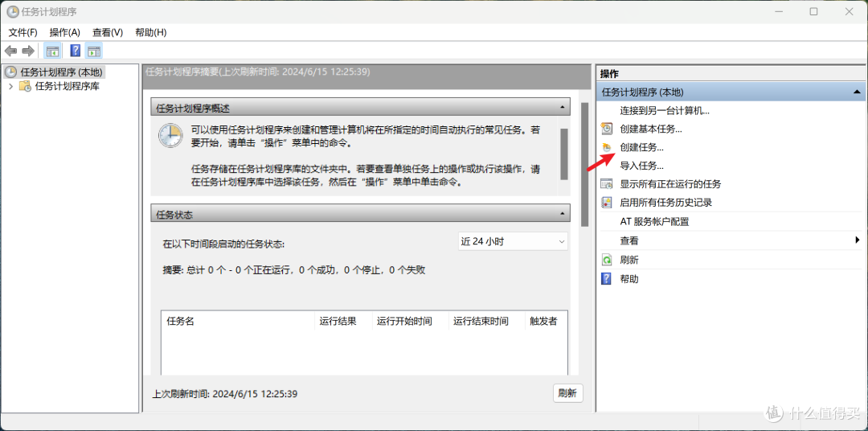
Task: Open the 查看(V) menu
Action: click(x=108, y=33)
